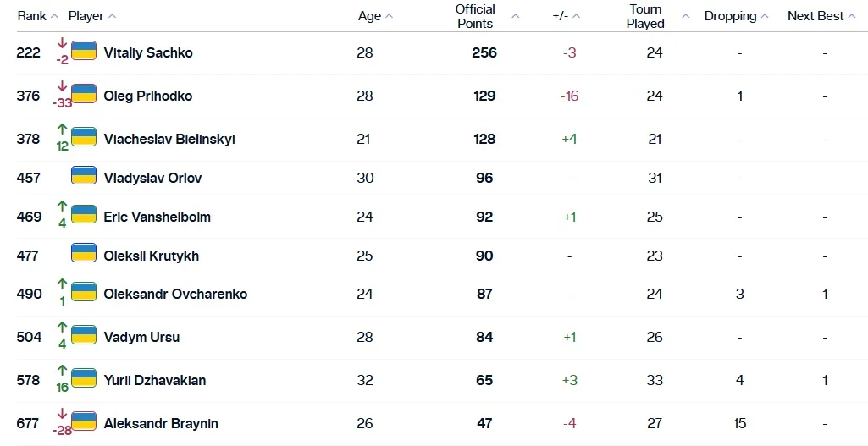Sort the table by Player name
Viewport: 868px width, 446px height.
click(x=112, y=16)
